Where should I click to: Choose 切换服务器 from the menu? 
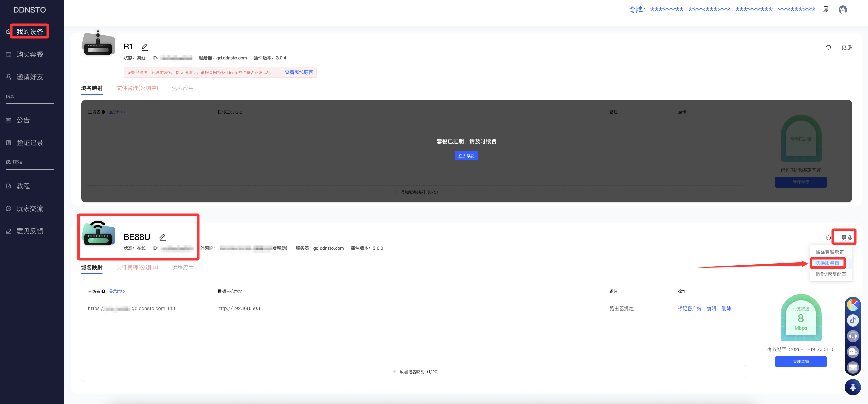coord(827,263)
